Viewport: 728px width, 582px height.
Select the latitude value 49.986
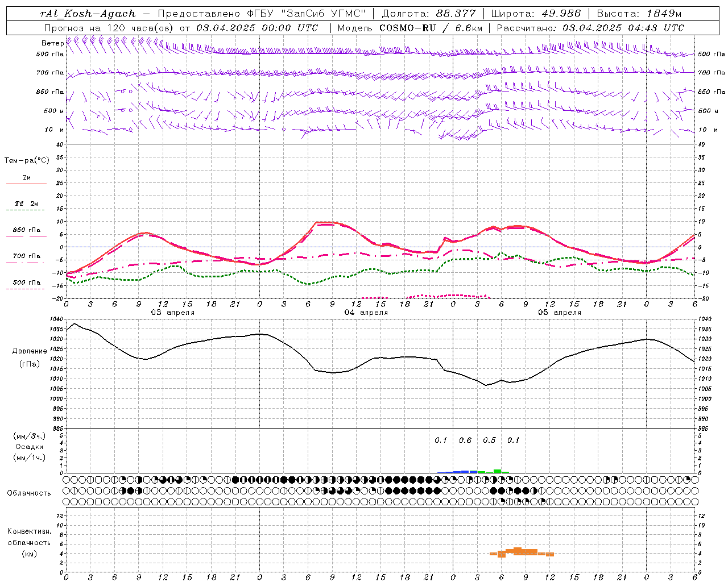pos(561,14)
